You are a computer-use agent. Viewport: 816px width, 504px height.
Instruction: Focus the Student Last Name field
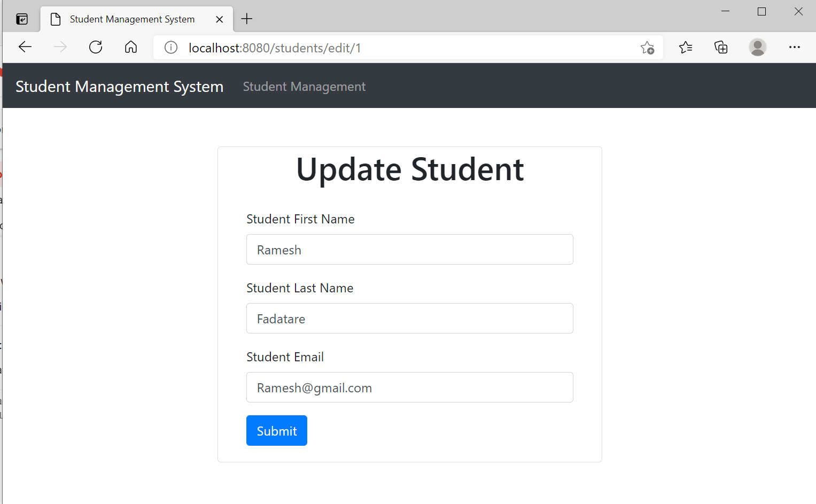click(409, 319)
